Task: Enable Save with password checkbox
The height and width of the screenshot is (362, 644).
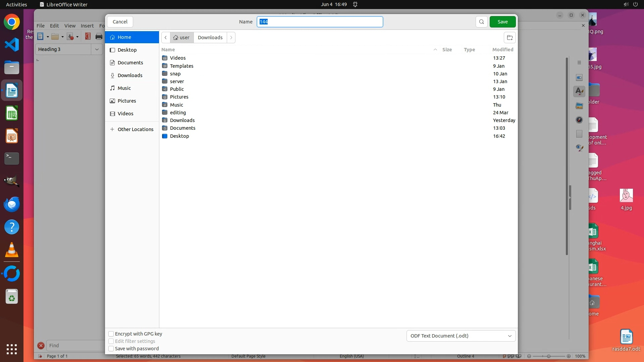Action: point(111,349)
